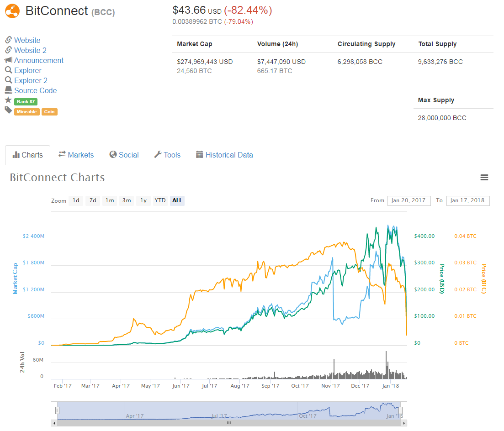Image resolution: width=504 pixels, height=431 pixels.
Task: Click the Market Cap axis label
Action: (15, 279)
